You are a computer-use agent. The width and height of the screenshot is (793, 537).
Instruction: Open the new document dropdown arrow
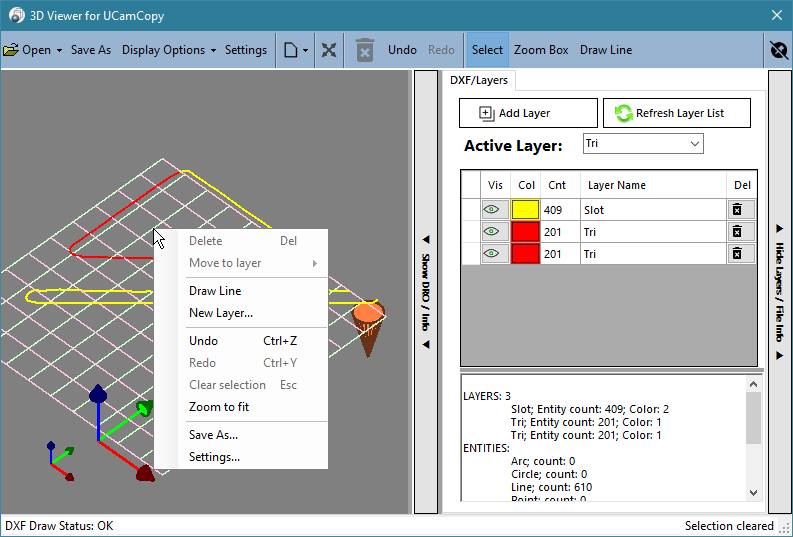click(x=305, y=51)
